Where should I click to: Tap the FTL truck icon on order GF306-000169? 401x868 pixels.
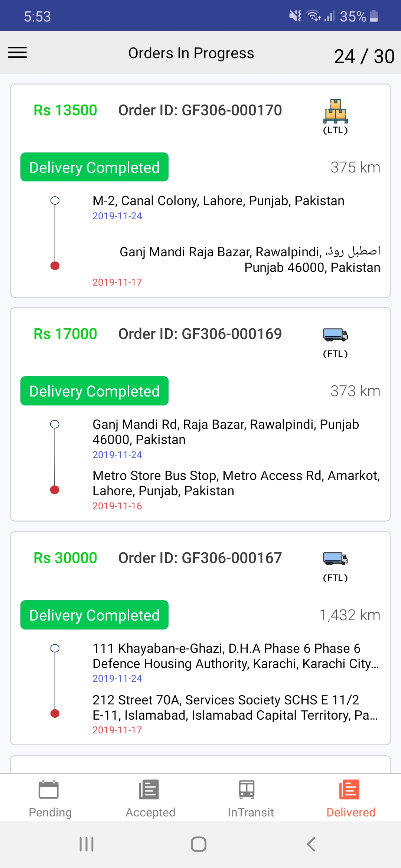[335, 335]
